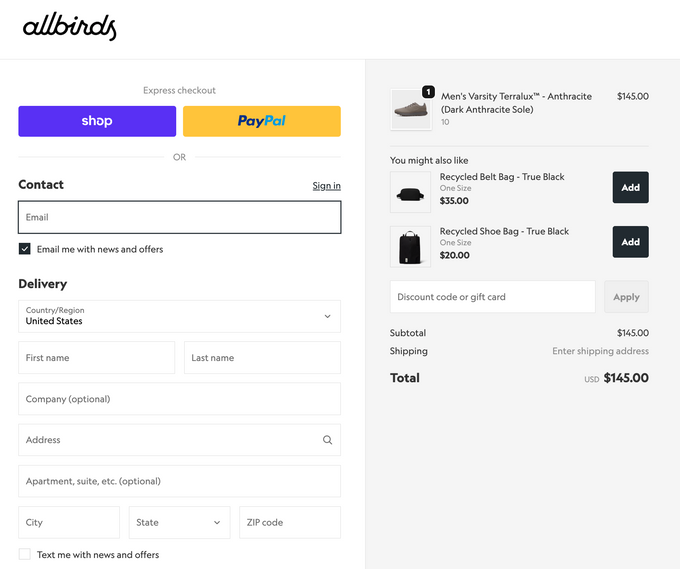View the Recycled Shoe Bag thumbnail
This screenshot has height=569, width=680.
(410, 246)
